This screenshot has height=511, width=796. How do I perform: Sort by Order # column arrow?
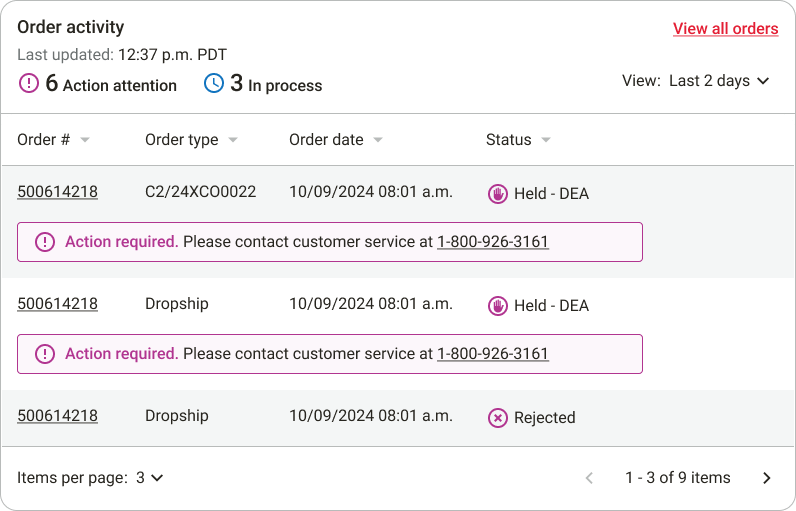pos(85,140)
